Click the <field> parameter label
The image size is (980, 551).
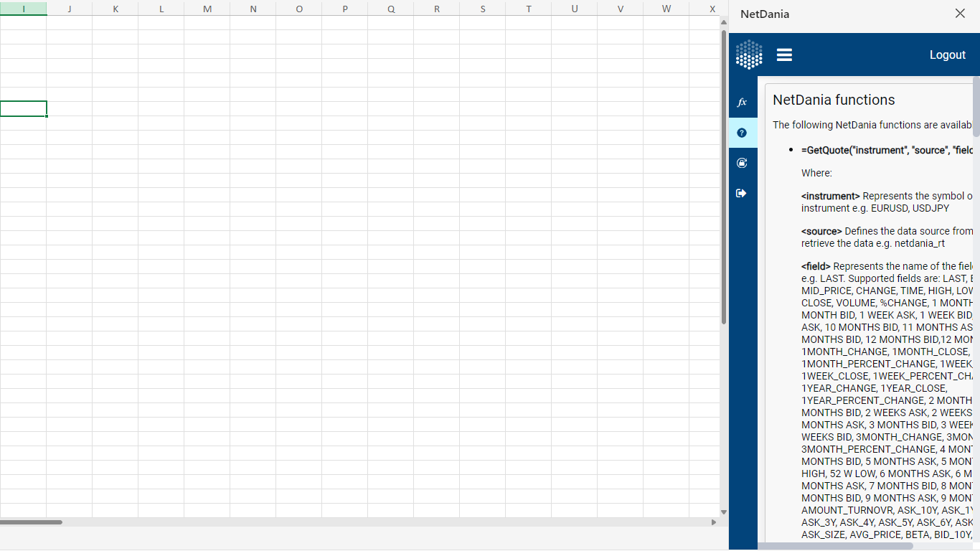pyautogui.click(x=816, y=266)
